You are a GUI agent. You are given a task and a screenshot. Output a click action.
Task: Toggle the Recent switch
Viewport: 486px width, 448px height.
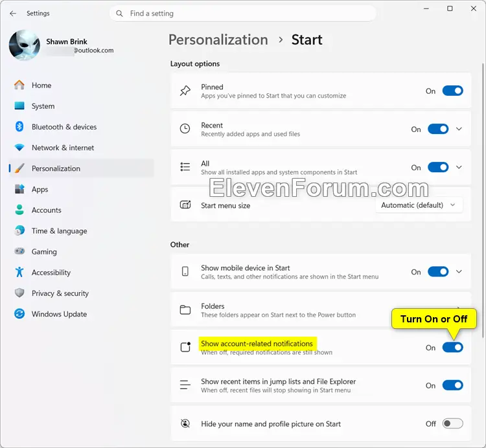pos(438,129)
